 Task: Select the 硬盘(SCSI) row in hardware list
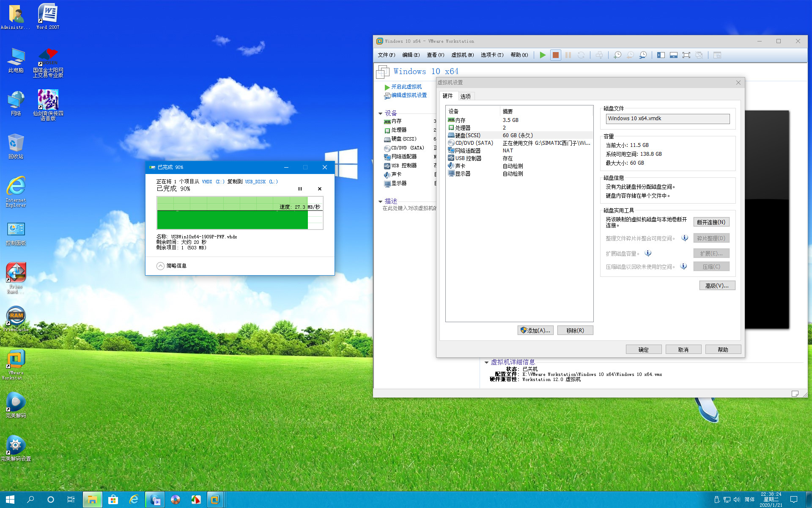[x=519, y=135]
